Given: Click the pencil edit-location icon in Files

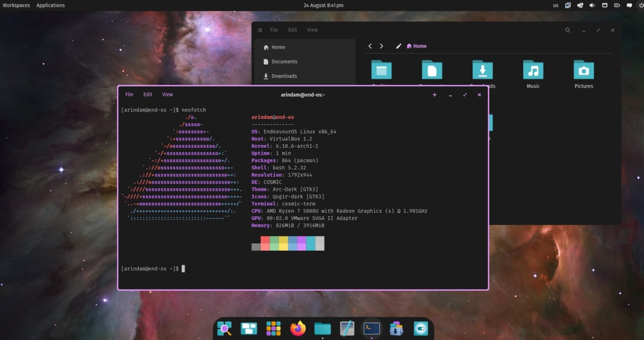Looking at the screenshot, I should (399, 46).
